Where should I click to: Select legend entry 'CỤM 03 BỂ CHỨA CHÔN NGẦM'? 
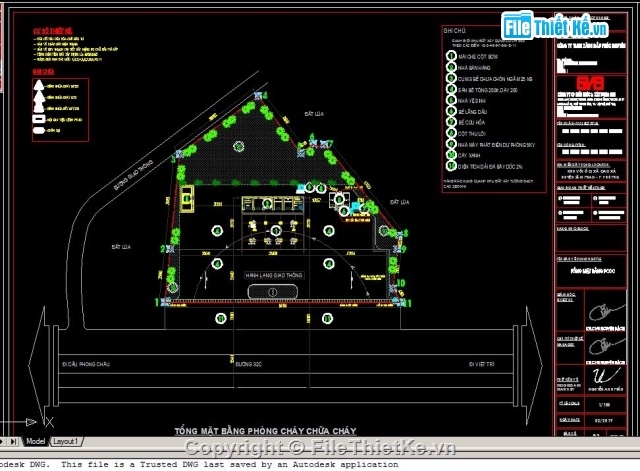point(495,79)
